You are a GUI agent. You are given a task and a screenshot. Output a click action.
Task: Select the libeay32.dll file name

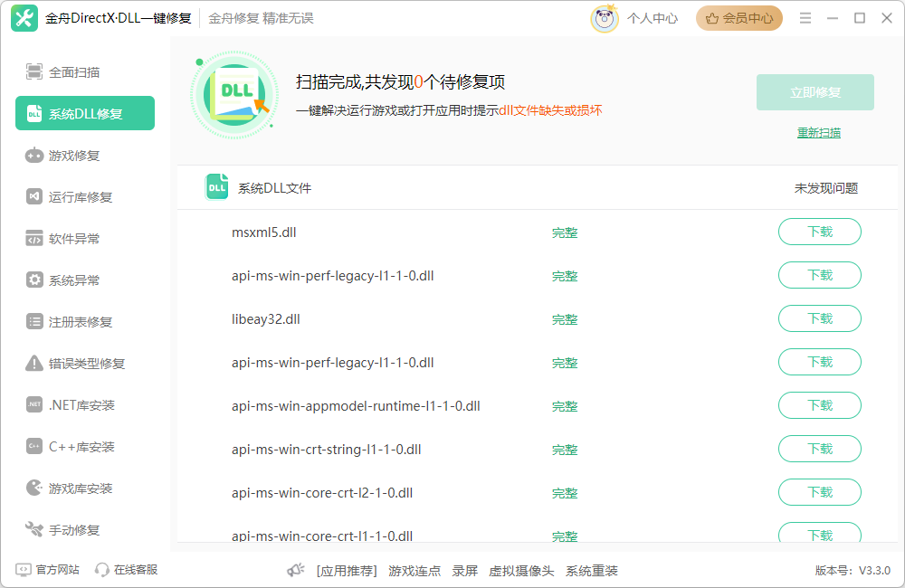[x=265, y=319]
